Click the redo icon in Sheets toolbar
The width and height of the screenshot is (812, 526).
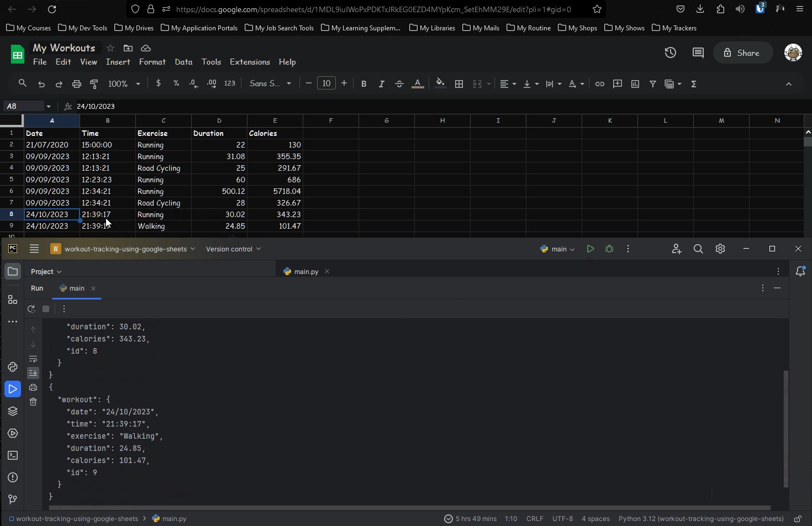tap(59, 84)
